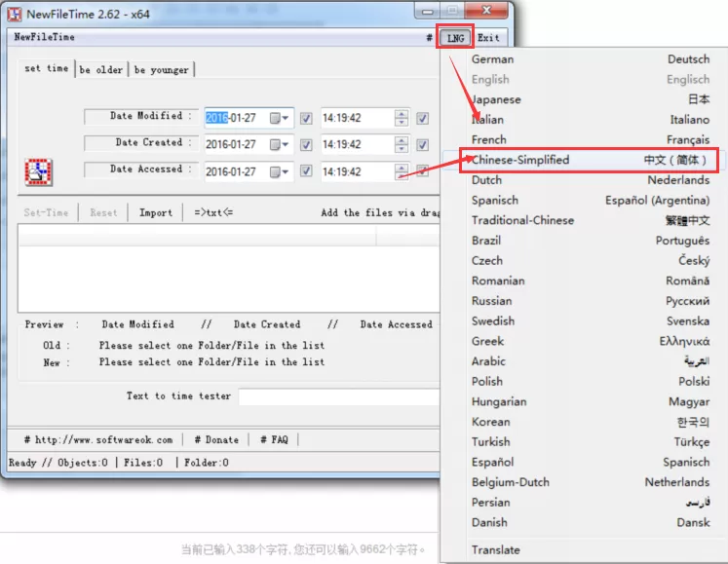This screenshot has height=564, width=728.
Task: Click Date Created time spinner
Action: (402, 144)
